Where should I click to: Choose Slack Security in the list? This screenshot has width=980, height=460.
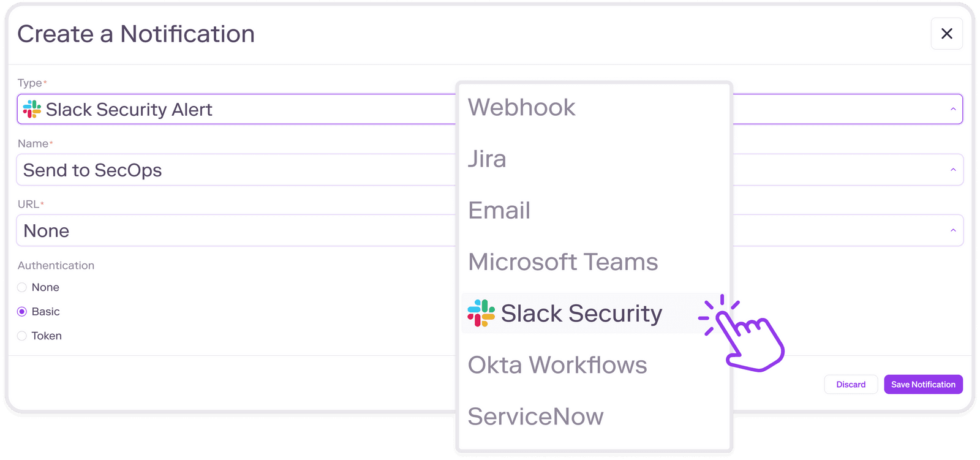coord(581,314)
